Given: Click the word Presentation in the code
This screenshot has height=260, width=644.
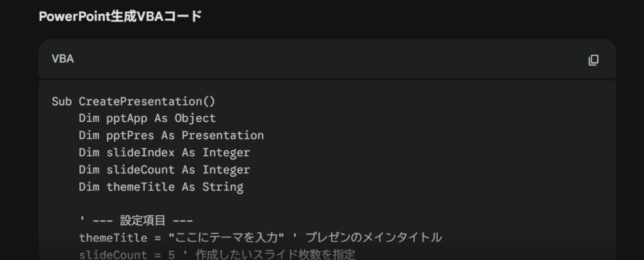Looking at the screenshot, I should (x=223, y=135).
